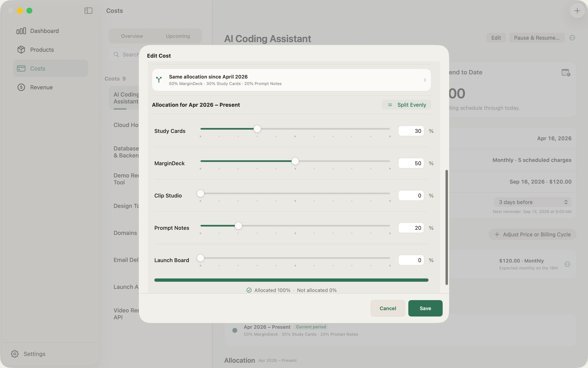Click the Sep 16, 2026 · $120.00 value
Image resolution: width=588 pixels, height=368 pixels.
540,182
